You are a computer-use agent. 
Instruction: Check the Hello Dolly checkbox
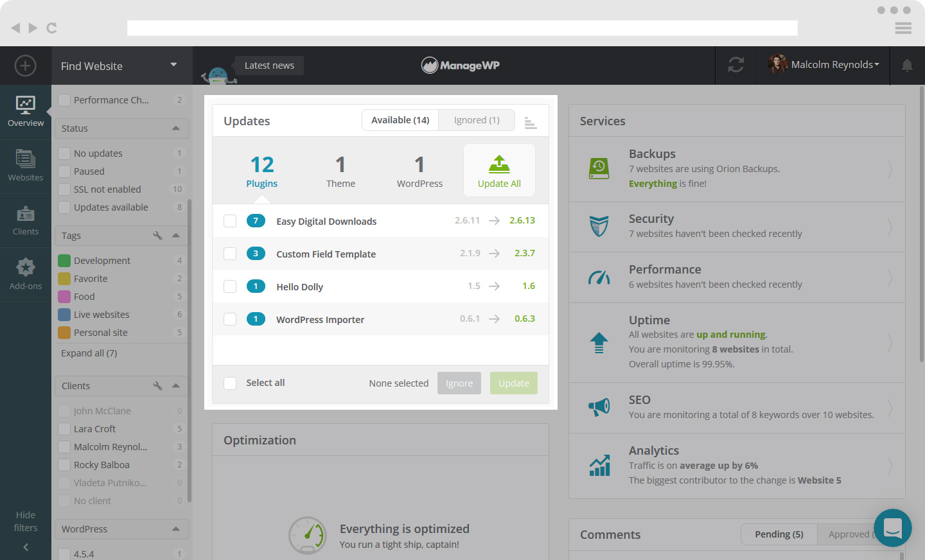point(230,286)
